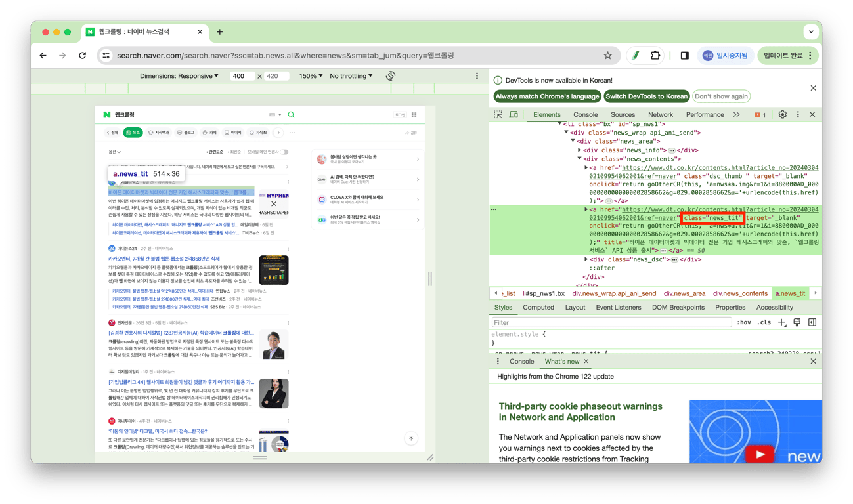
Task: Switch to the Console tab in DevTools
Action: point(585,115)
